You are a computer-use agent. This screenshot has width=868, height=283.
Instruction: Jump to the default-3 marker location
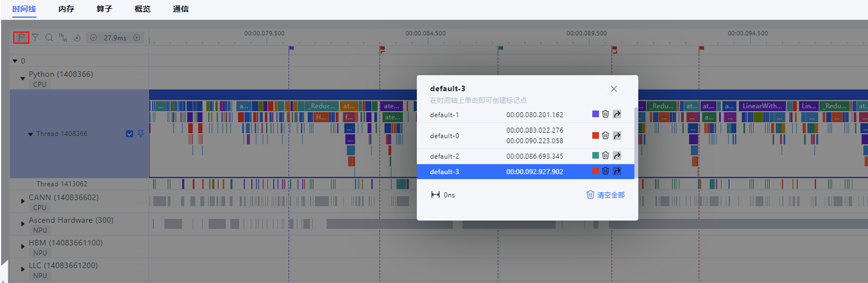pyautogui.click(x=617, y=171)
